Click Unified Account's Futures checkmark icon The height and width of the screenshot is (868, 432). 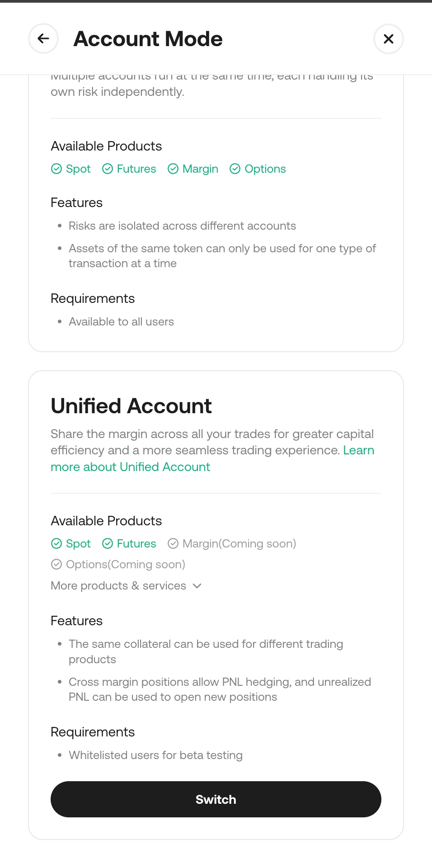[x=108, y=543]
